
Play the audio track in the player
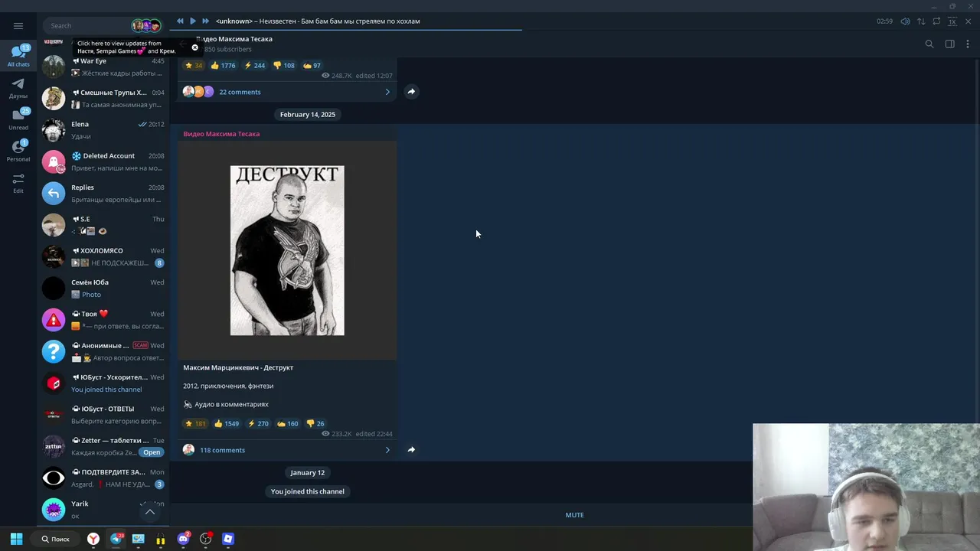[x=193, y=21]
